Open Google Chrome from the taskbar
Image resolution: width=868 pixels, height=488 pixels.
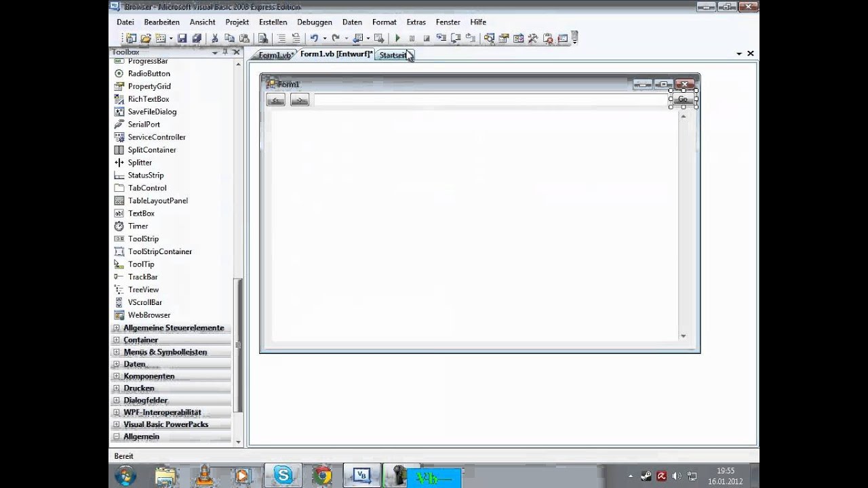click(322, 476)
